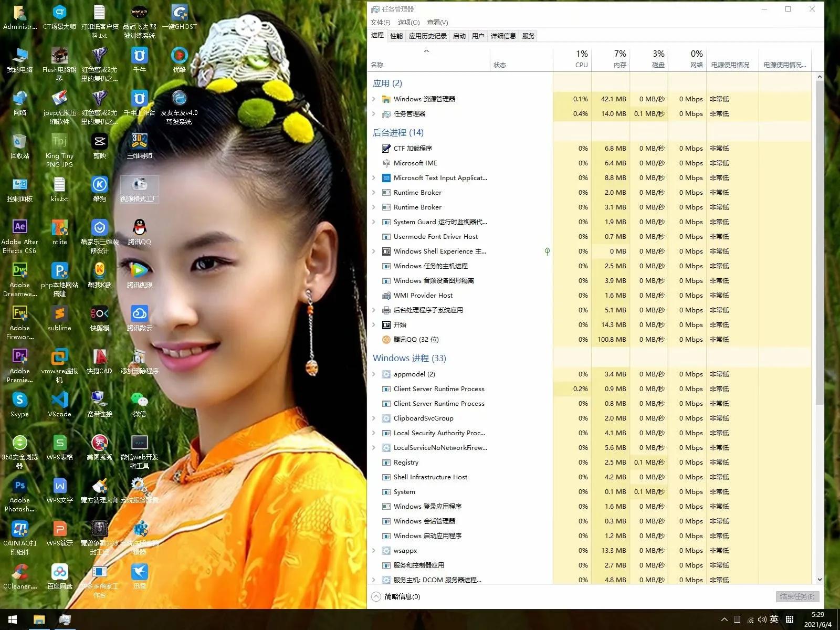Open the 查看(V) menu
The image size is (840, 630).
click(437, 22)
